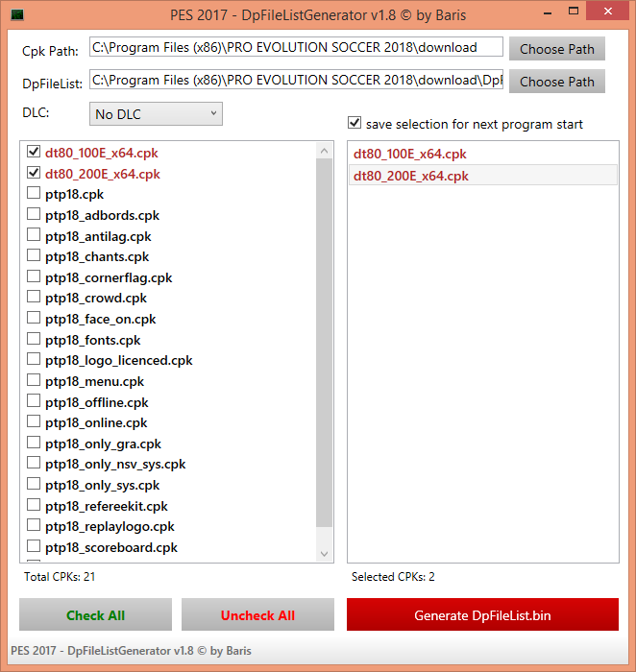The height and width of the screenshot is (672, 636).
Task: Click into the DpFileList path field
Action: 296,80
